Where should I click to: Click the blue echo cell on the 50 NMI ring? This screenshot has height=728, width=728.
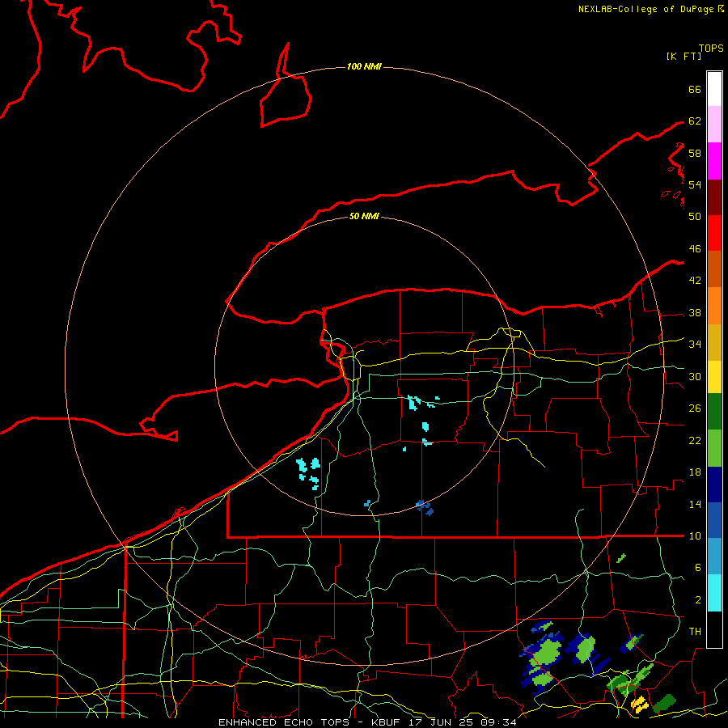point(425,507)
